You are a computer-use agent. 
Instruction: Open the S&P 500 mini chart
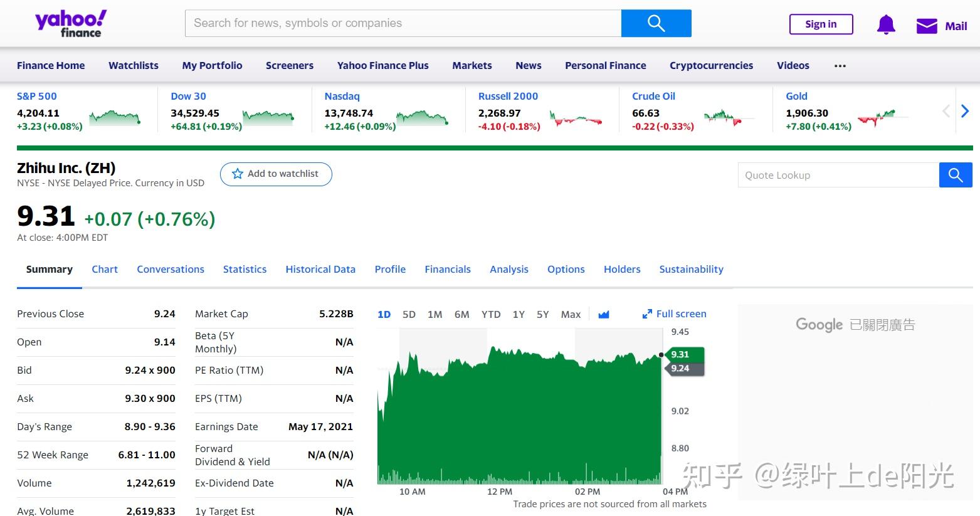click(115, 117)
